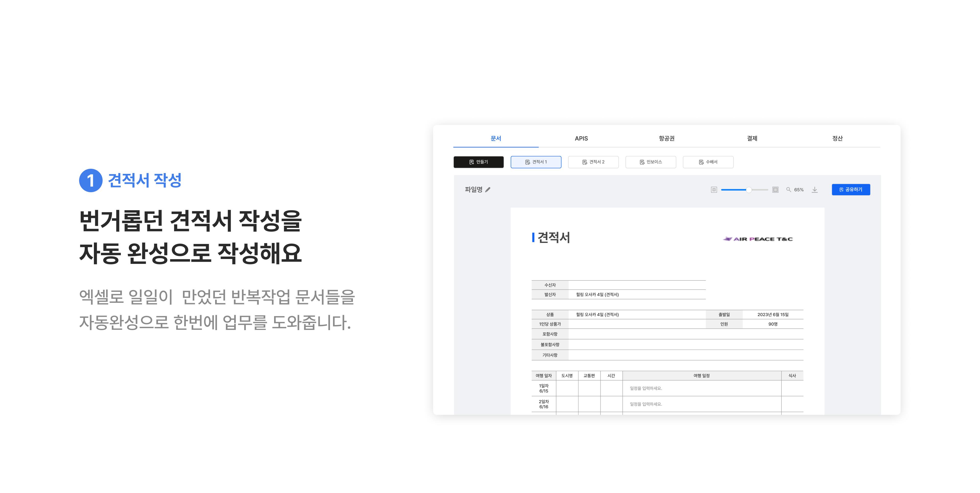Click the zoom-out small page icon
The width and height of the screenshot is (980, 493).
pyautogui.click(x=714, y=190)
